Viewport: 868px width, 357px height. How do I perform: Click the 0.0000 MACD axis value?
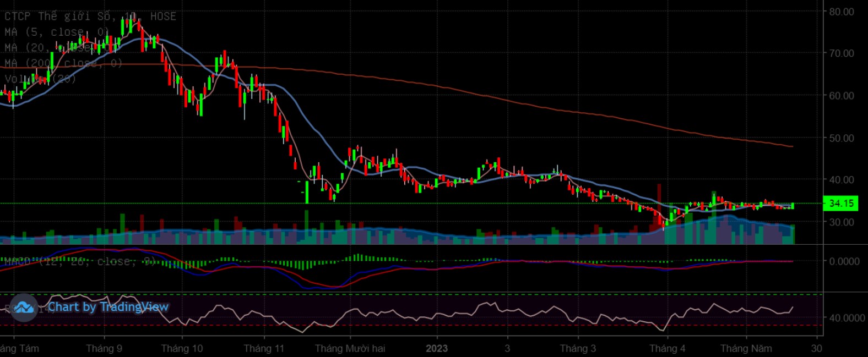click(843, 261)
